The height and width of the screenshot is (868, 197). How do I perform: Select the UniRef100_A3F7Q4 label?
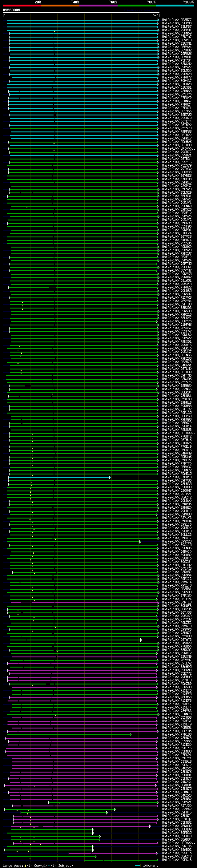tap(177, 61)
